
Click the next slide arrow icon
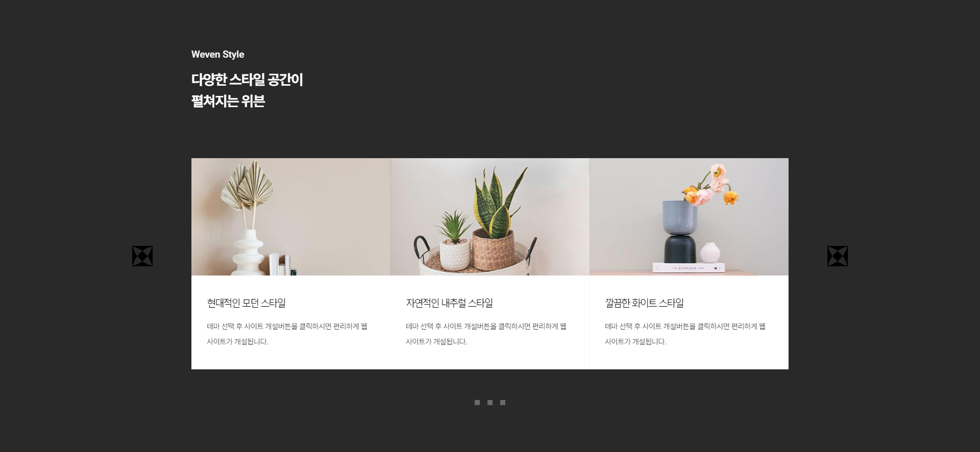838,256
